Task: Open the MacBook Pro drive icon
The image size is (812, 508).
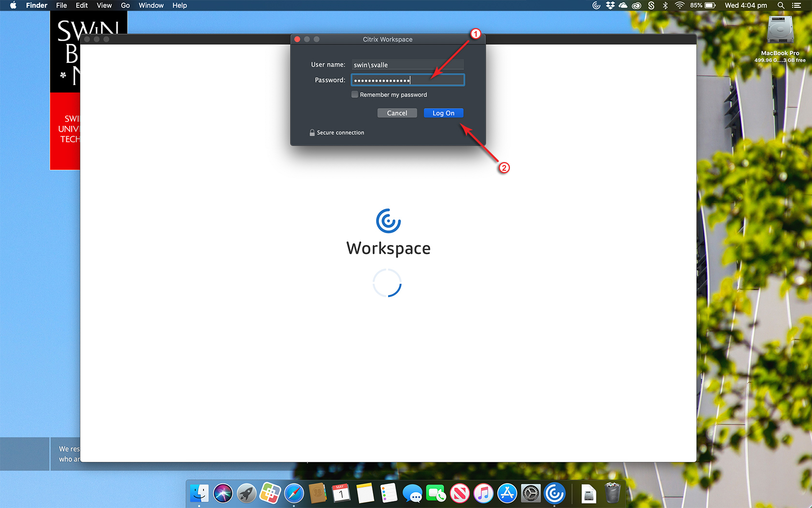Action: point(780,31)
